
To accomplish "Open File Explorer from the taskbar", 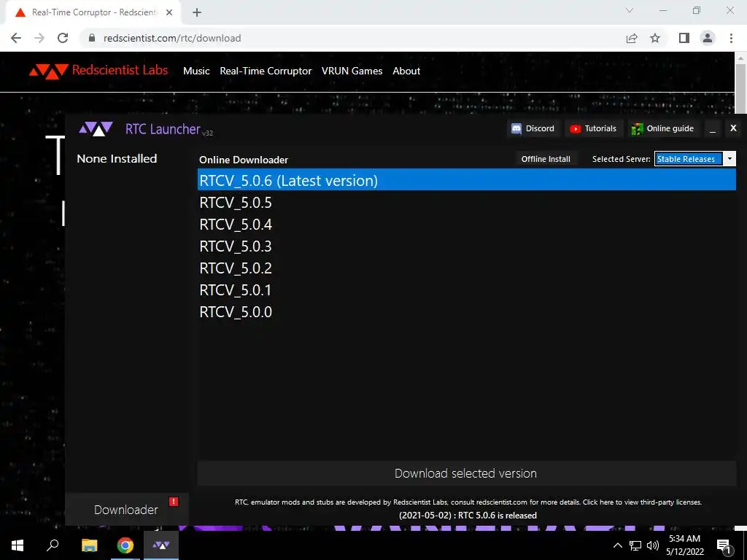I will (89, 545).
